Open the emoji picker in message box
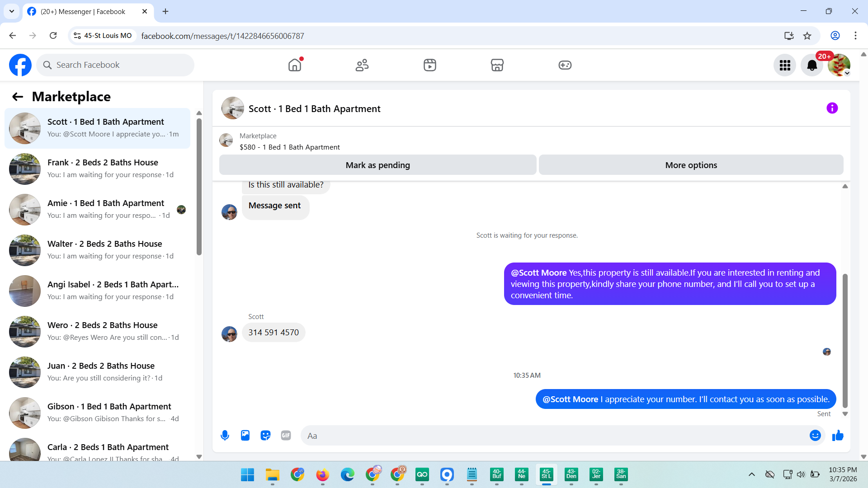The height and width of the screenshot is (488, 868). (x=815, y=436)
